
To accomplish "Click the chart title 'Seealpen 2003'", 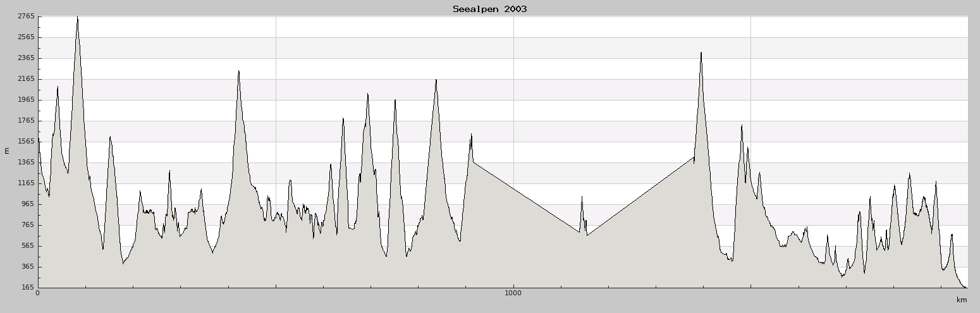I will point(489,9).
